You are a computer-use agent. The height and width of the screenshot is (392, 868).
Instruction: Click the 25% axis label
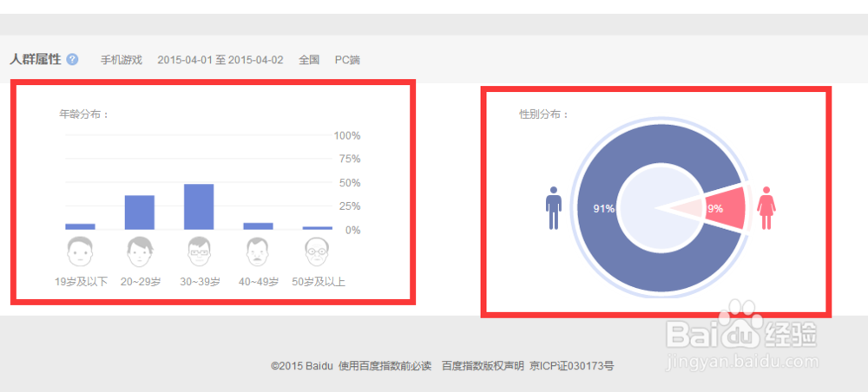(350, 206)
